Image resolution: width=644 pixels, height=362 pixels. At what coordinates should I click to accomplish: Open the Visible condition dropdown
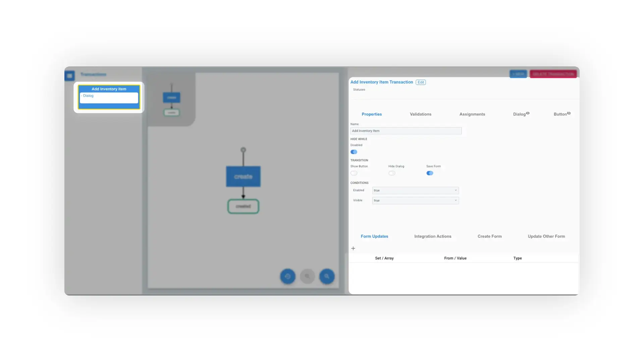coord(415,200)
